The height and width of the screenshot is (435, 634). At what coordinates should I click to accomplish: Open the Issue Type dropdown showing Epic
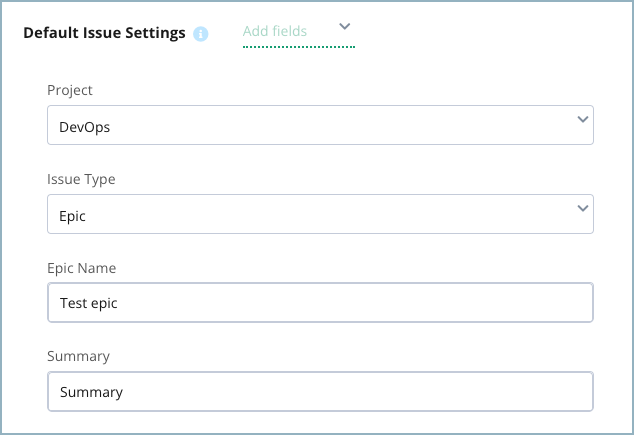pyautogui.click(x=320, y=214)
